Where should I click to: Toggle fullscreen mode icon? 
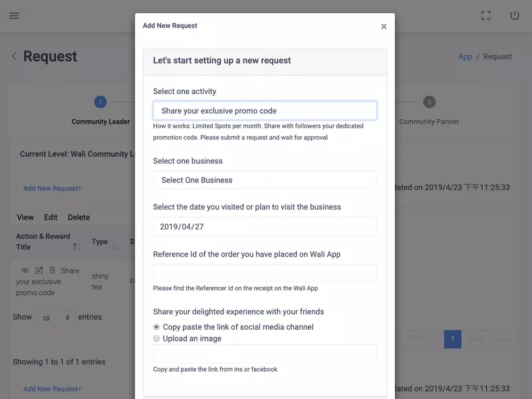tap(486, 15)
